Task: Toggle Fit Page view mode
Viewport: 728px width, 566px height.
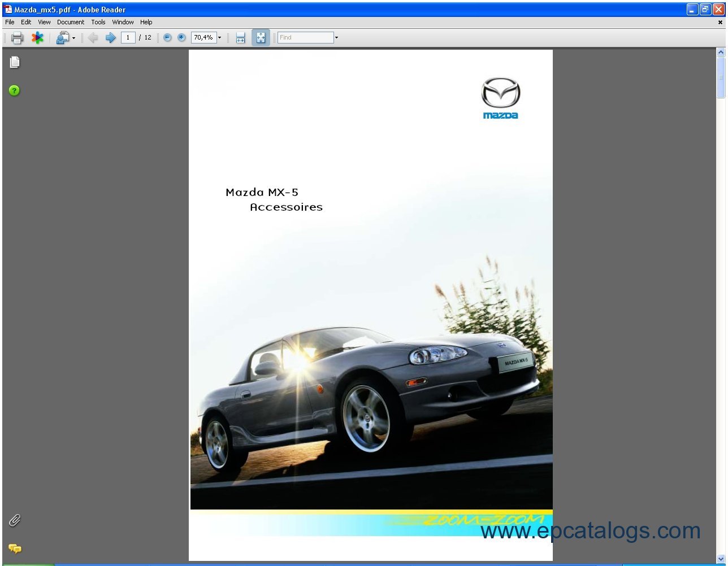Action: coord(261,38)
